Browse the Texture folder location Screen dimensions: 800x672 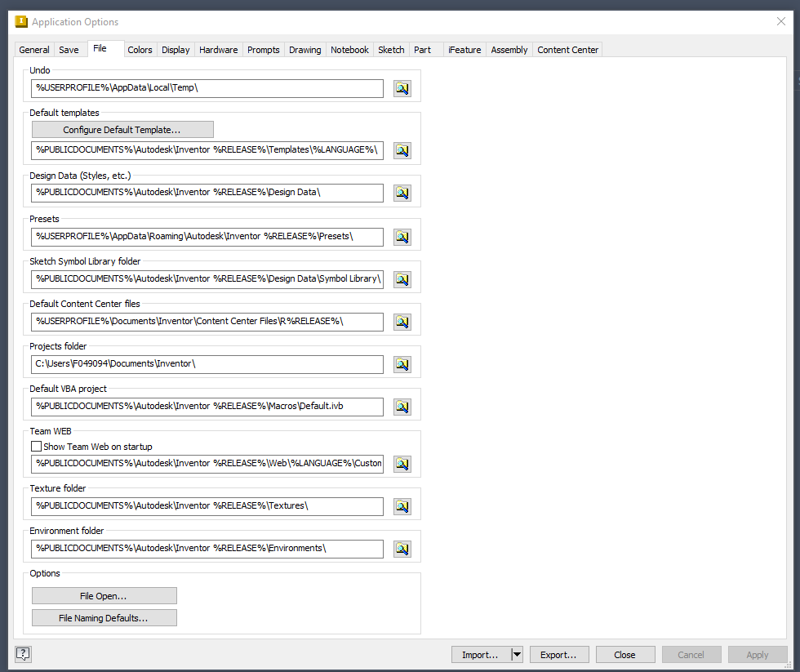tap(402, 506)
